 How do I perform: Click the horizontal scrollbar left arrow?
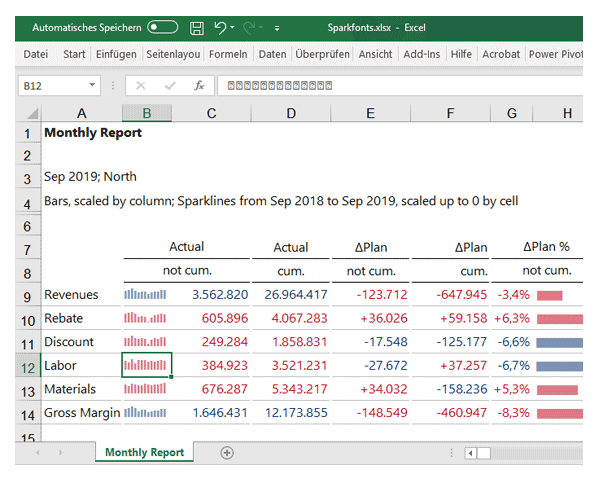click(471, 453)
